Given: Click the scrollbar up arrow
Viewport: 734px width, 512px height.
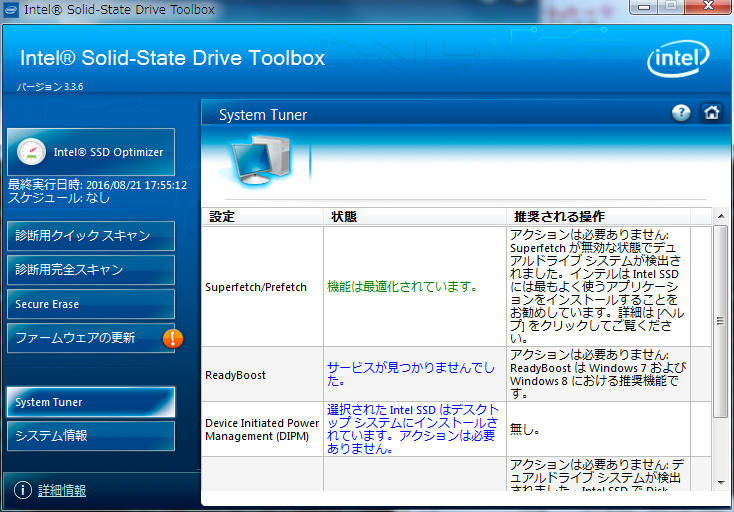Looking at the screenshot, I should click(x=720, y=216).
